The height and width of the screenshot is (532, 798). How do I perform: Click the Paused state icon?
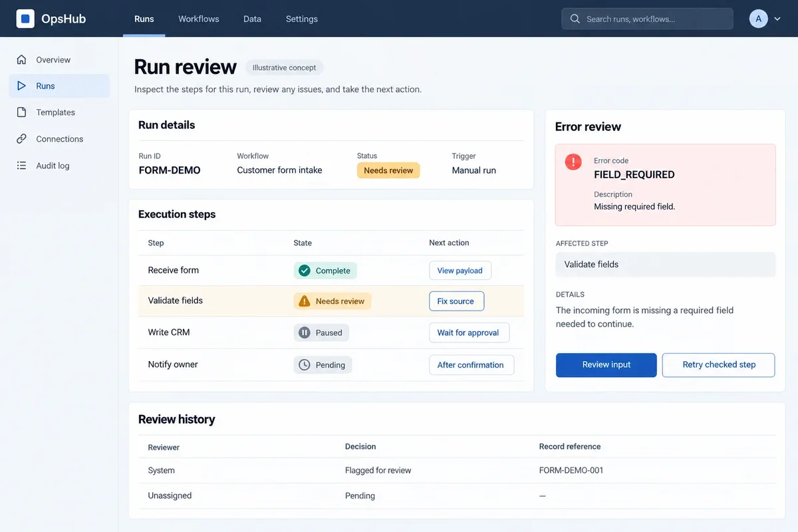pos(305,332)
